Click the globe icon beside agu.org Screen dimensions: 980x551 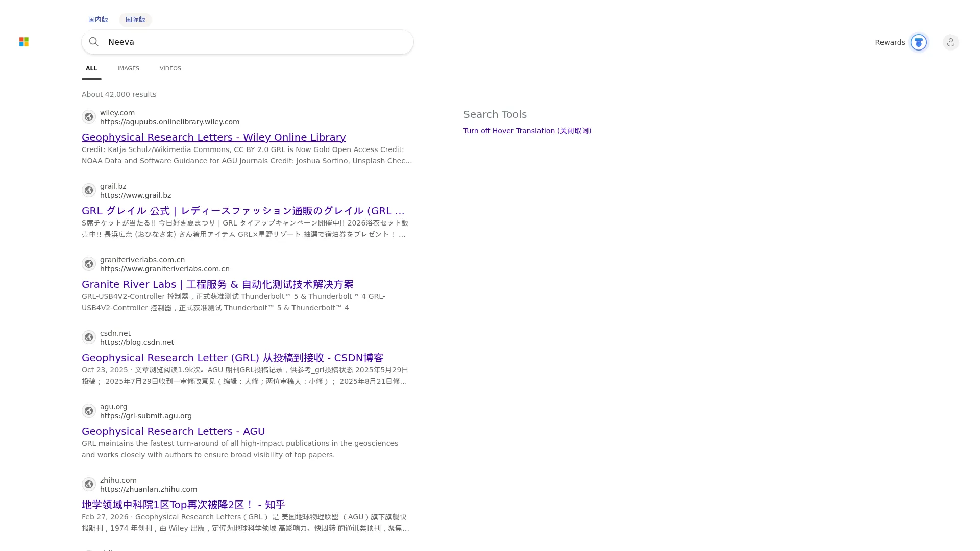89,411
